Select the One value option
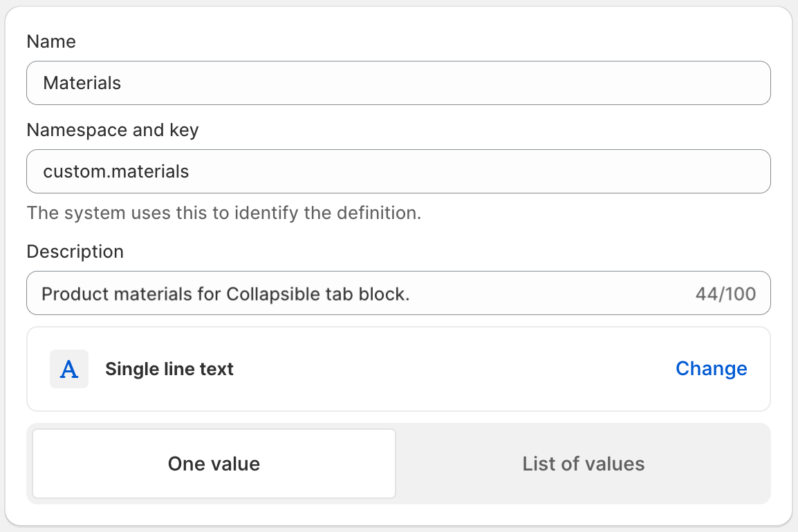This screenshot has height=532, width=798. 214,464
